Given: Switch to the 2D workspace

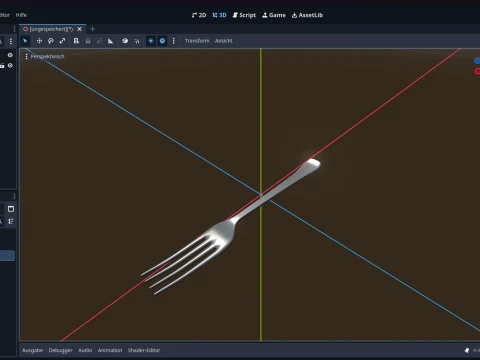Looking at the screenshot, I should [199, 15].
